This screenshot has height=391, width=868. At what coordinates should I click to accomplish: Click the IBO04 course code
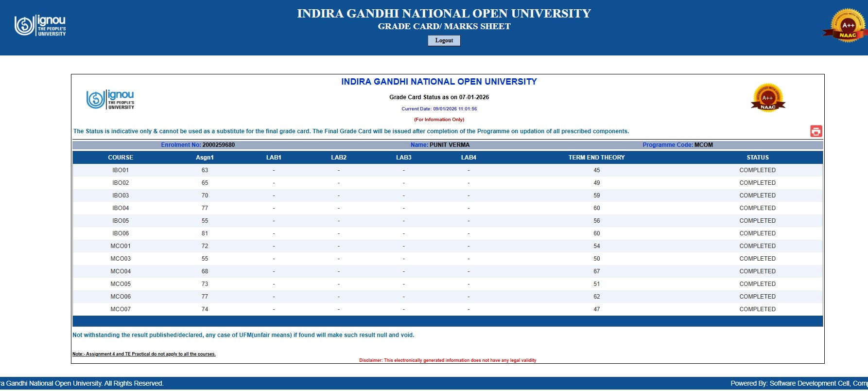tap(121, 208)
